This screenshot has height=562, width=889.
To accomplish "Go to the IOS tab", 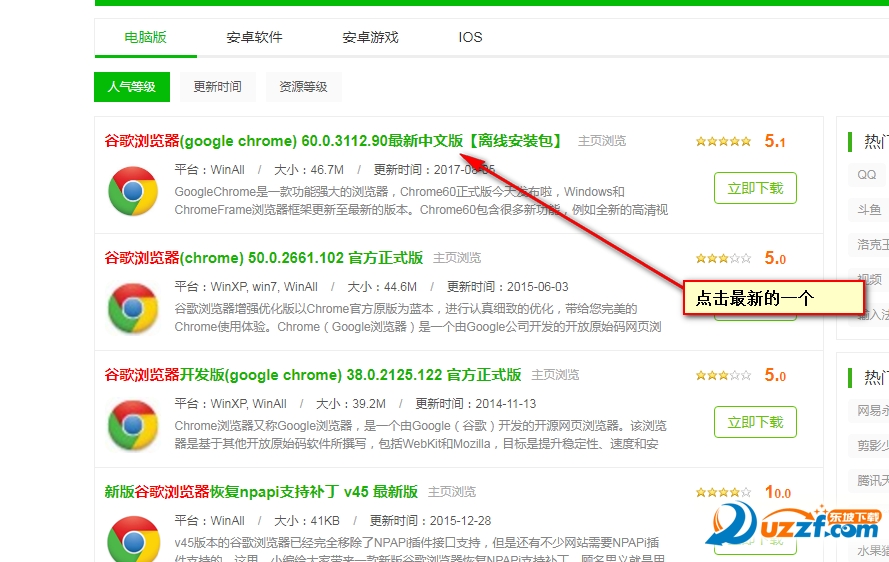I will point(470,38).
